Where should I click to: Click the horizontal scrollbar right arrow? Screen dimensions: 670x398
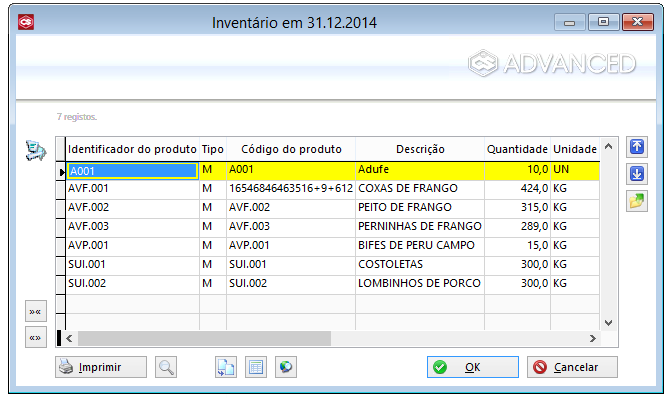593,339
